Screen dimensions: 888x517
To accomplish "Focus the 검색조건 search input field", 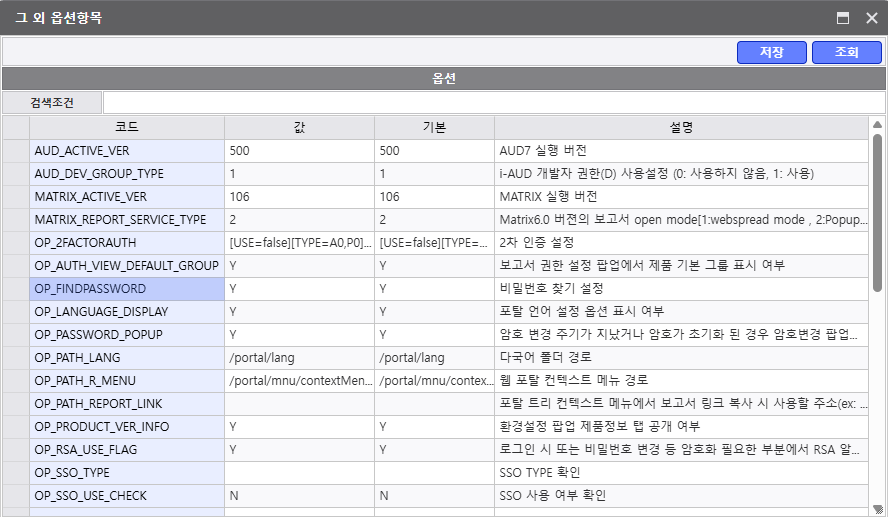I will (x=493, y=102).
